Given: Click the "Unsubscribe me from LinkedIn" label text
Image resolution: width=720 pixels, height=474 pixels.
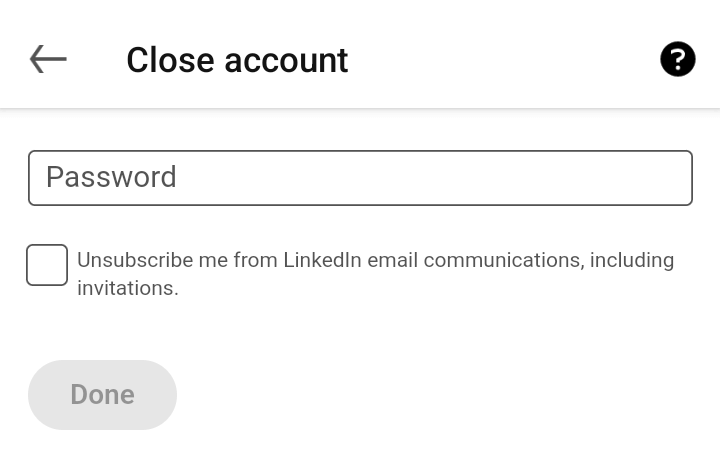Looking at the screenshot, I should [219, 260].
